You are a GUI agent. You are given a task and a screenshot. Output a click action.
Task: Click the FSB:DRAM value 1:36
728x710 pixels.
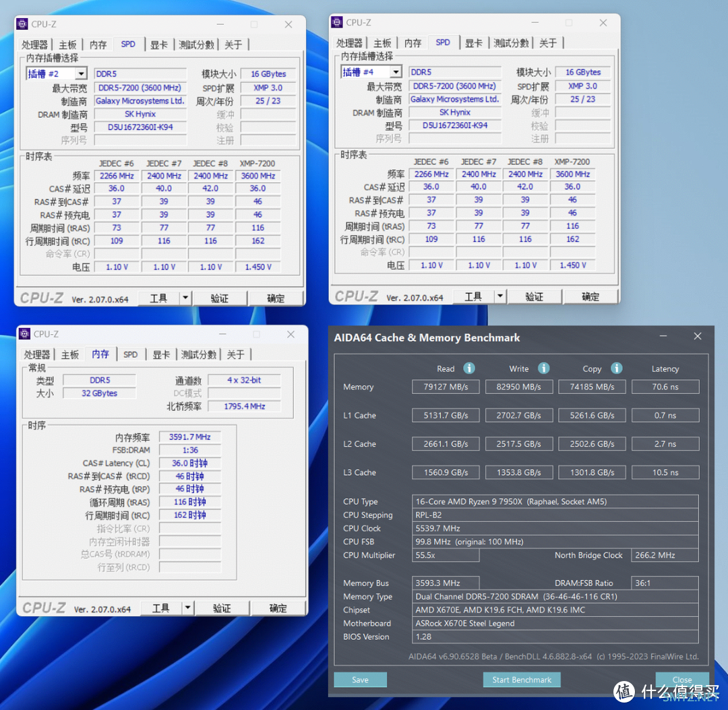click(190, 450)
